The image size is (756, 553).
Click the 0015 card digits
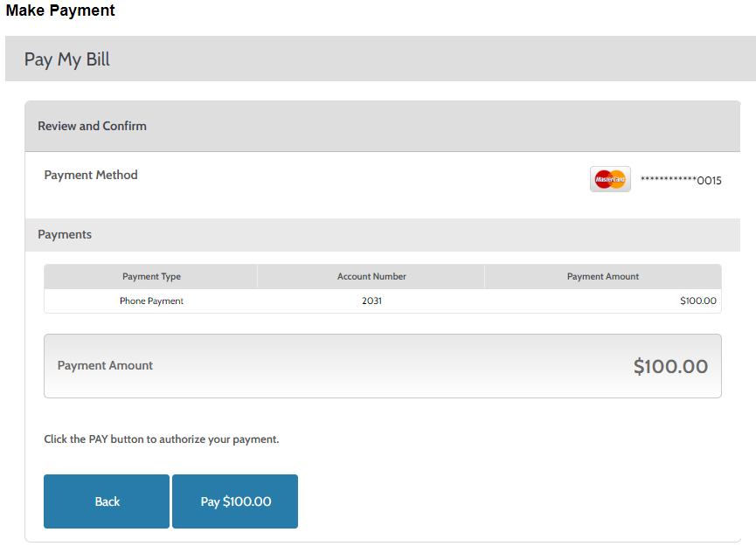point(709,181)
